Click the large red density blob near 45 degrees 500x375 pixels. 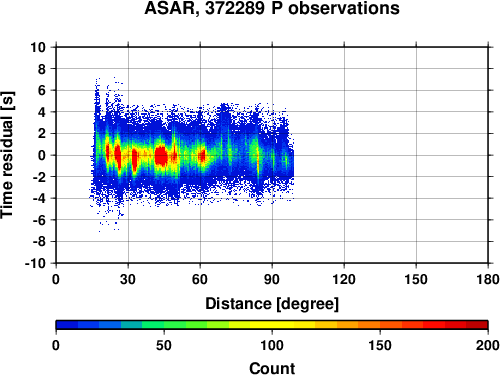point(161,156)
